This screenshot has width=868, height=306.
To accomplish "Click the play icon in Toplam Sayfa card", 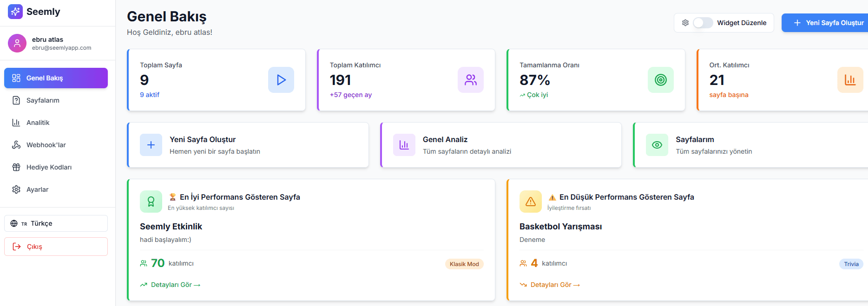I will (x=281, y=80).
